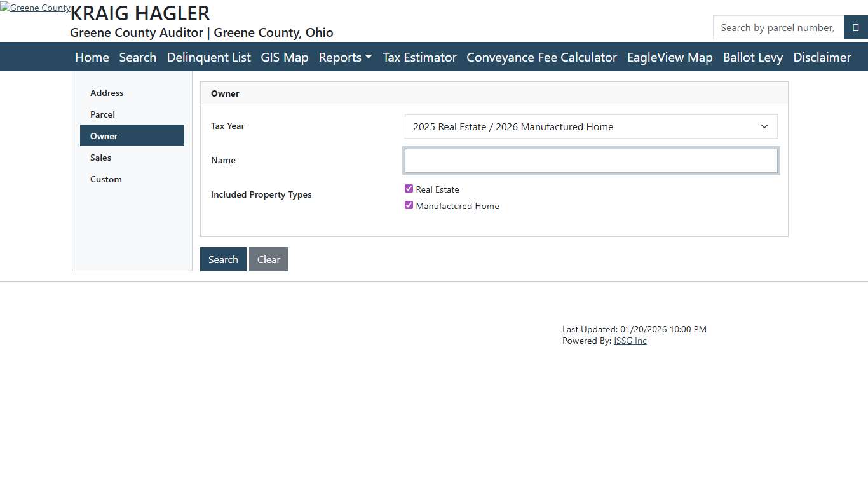The height and width of the screenshot is (488, 868).
Task: Open the Conveyance Fee Calculator
Action: [x=541, y=57]
